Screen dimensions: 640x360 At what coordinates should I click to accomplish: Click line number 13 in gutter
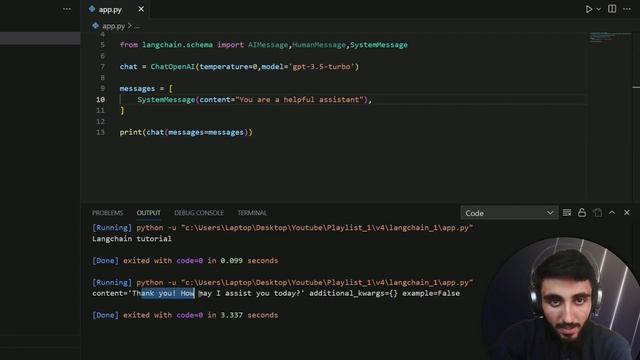point(100,132)
